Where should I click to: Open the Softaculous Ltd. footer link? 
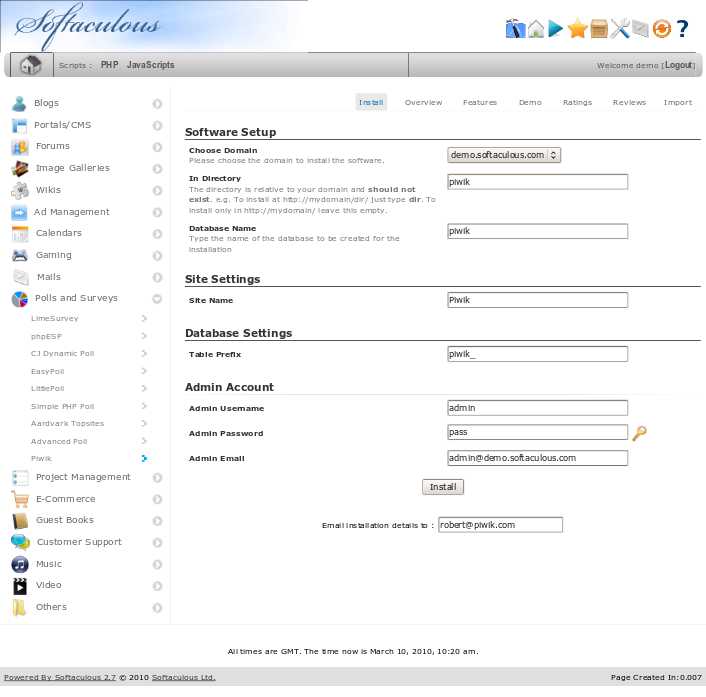coord(184,677)
